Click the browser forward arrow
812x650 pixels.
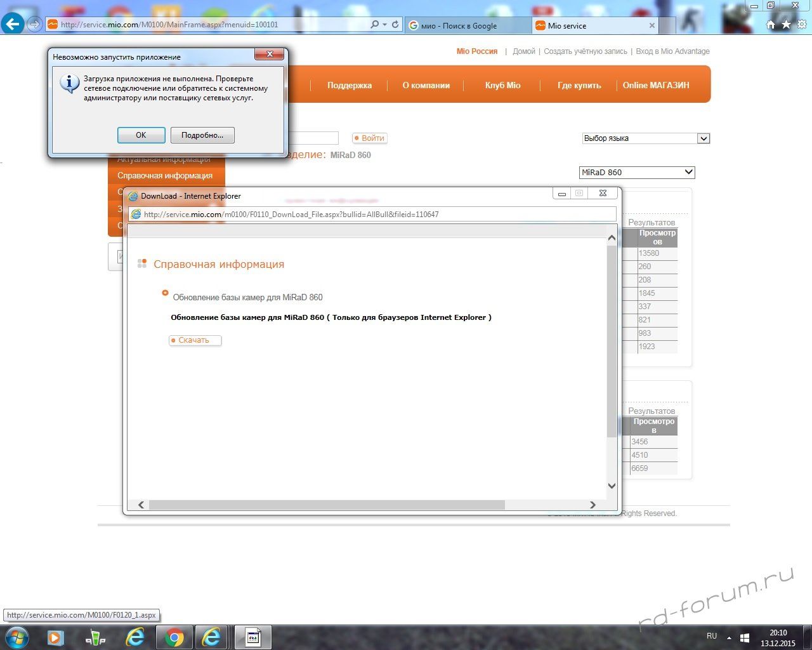coord(35,25)
